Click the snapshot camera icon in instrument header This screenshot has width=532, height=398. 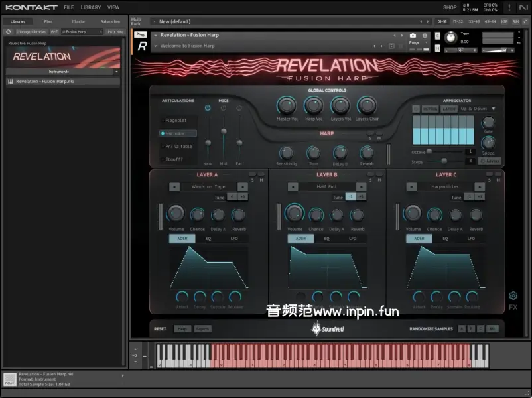pyautogui.click(x=413, y=35)
